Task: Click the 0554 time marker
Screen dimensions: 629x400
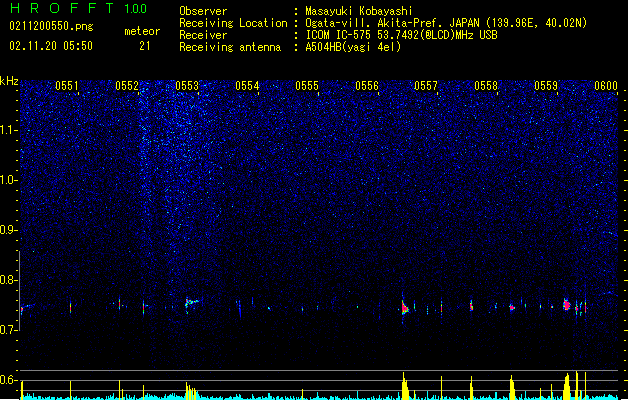Action: pyautogui.click(x=247, y=86)
